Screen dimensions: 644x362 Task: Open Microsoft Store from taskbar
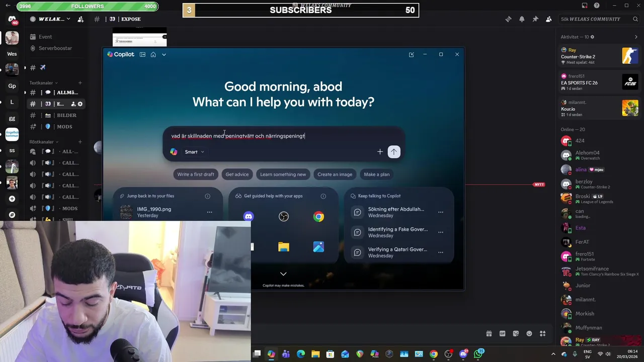pyautogui.click(x=330, y=354)
